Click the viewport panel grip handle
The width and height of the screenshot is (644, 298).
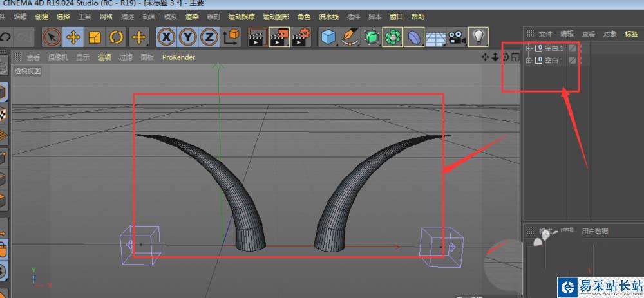(17, 57)
